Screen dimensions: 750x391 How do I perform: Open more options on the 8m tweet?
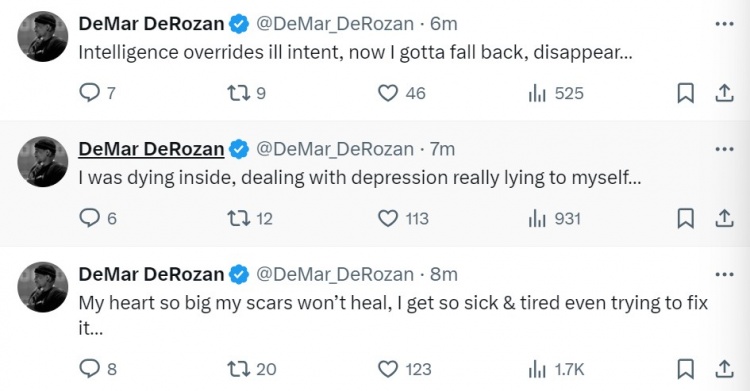point(724,274)
